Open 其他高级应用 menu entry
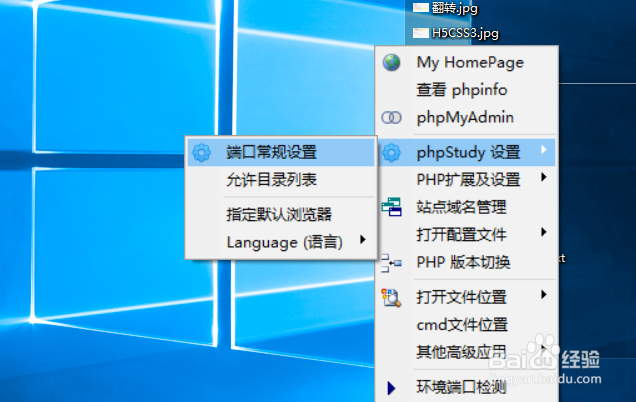This screenshot has height=402, width=636. click(466, 352)
